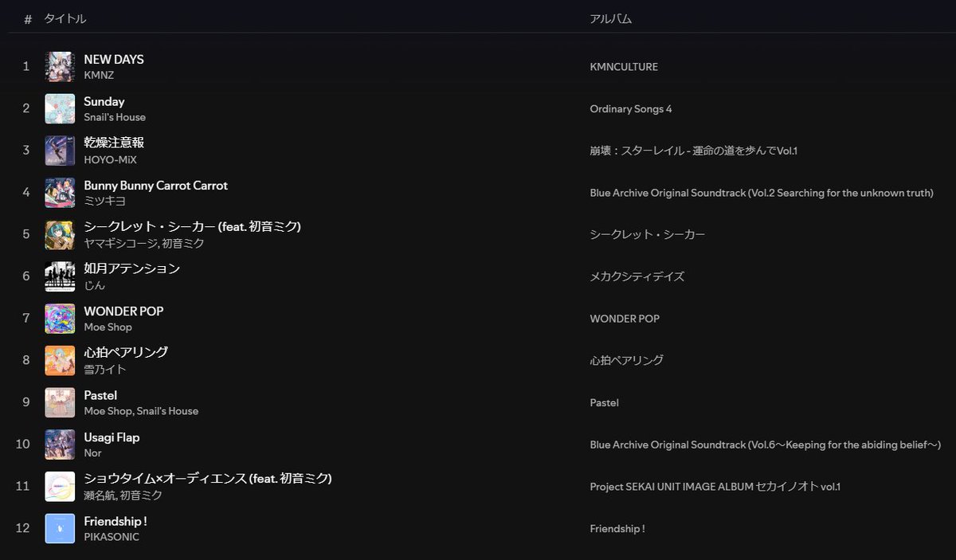Open Friendship ! in the album column
The height and width of the screenshot is (560, 956).
point(617,528)
